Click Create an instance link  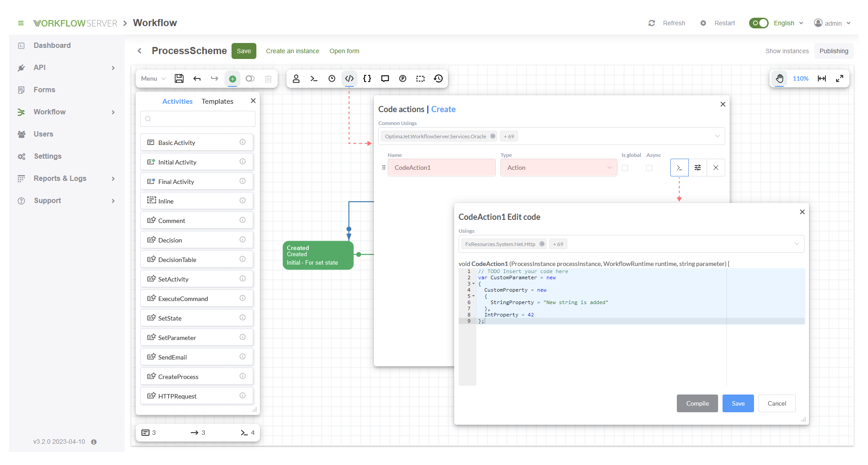pyautogui.click(x=293, y=51)
